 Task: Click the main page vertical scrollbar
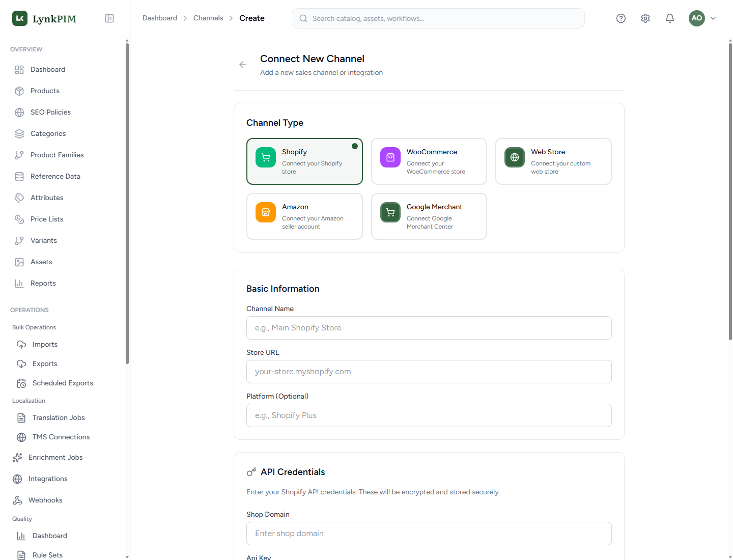[730, 191]
